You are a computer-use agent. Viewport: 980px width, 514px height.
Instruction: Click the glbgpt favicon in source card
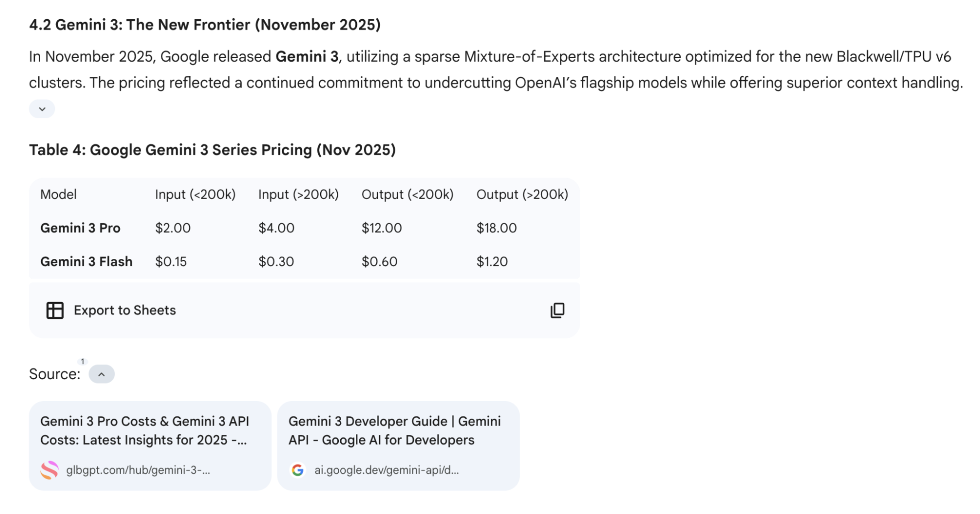point(50,470)
